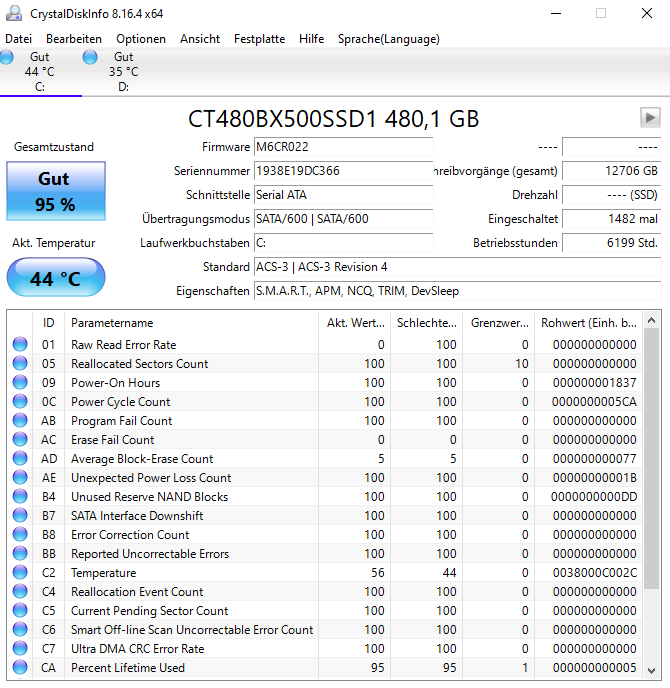This screenshot has height=688, width=670.
Task: Click the Übertragungsmodus field SATA/600
Action: tap(344, 219)
